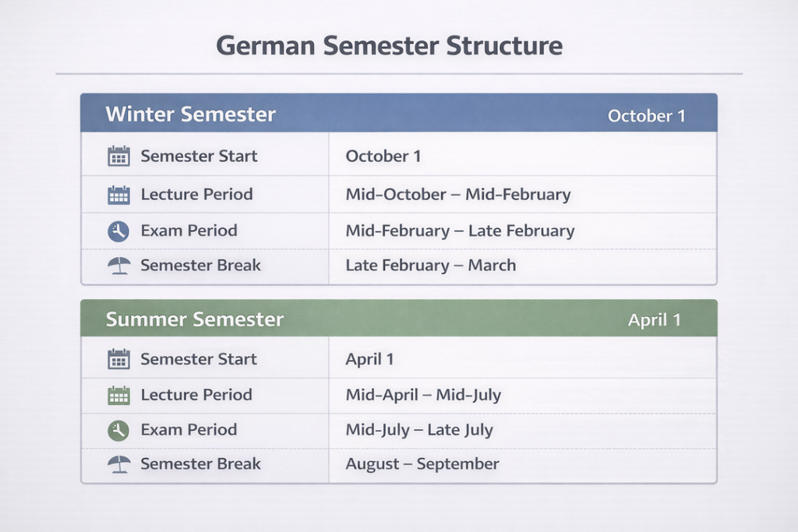Click the Winter Semester Break umbrella icon
The image size is (798, 532).
coord(118,266)
